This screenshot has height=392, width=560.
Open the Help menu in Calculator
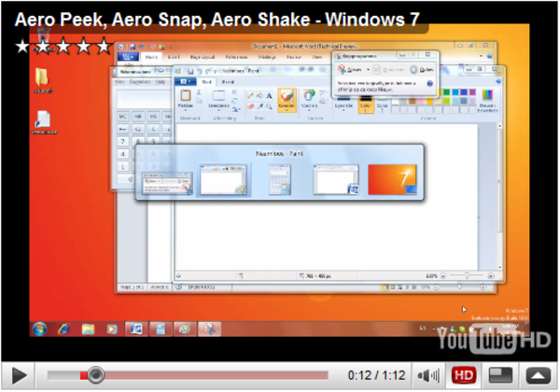point(160,82)
